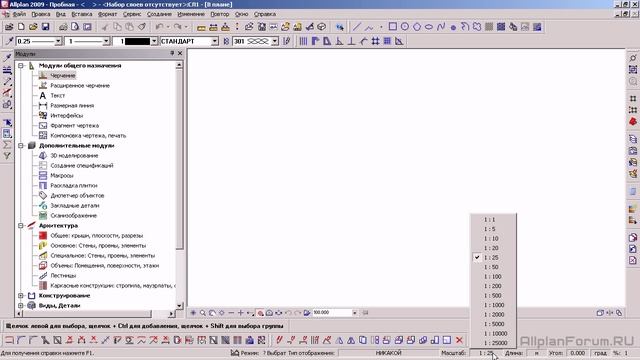640x360 pixels.
Task: Expand the Виды, Детали tree node
Action: tap(21, 305)
